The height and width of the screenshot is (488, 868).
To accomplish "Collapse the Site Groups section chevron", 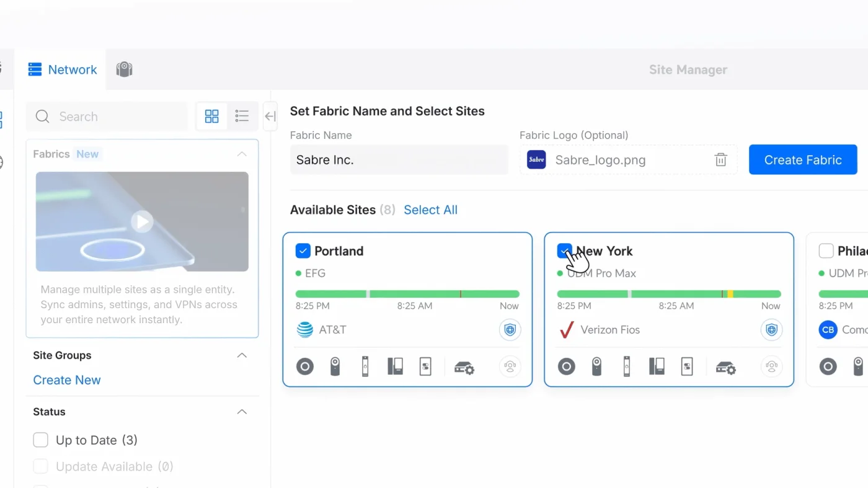I will click(x=242, y=355).
